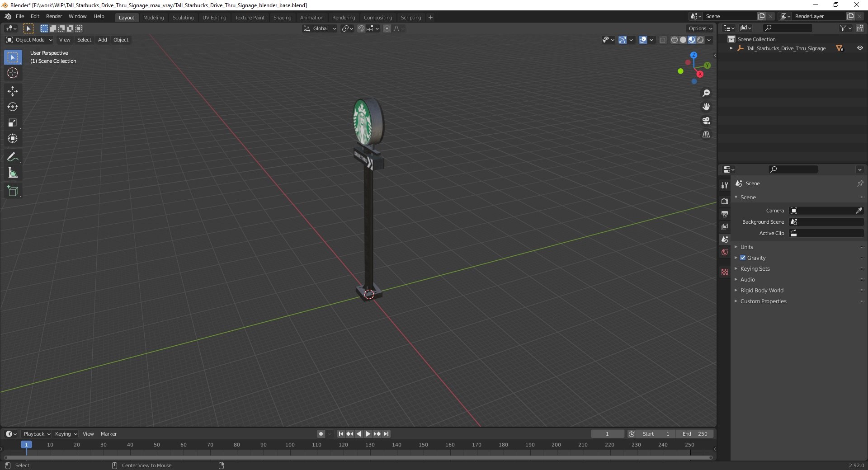Switch perspective/orthographic grid icon
Image resolution: width=868 pixels, height=470 pixels.
(706, 135)
